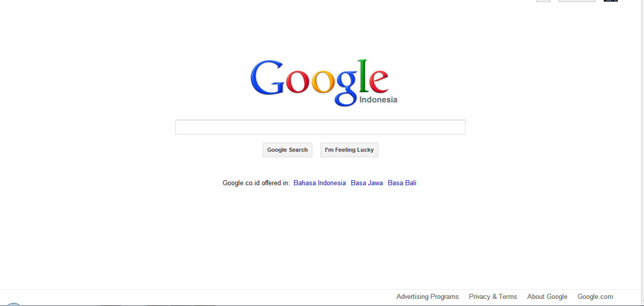Open the About Google footer link
The image size is (644, 306).
[x=547, y=296]
